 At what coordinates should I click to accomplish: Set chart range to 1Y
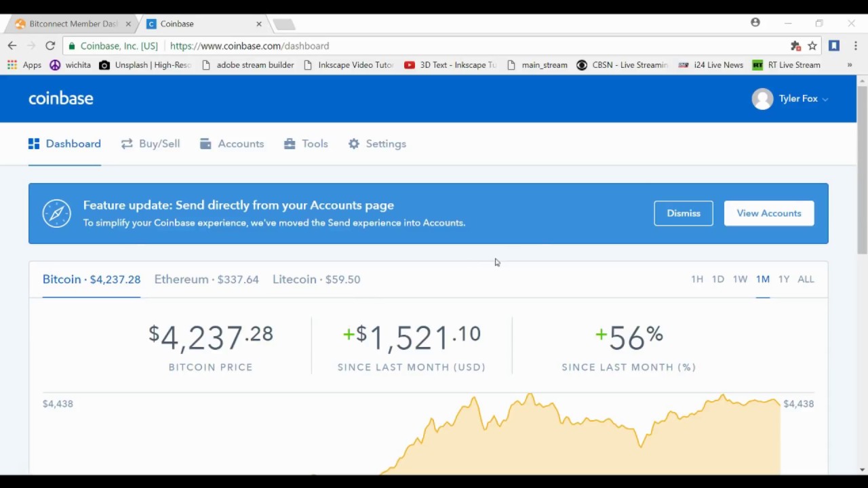pos(784,279)
